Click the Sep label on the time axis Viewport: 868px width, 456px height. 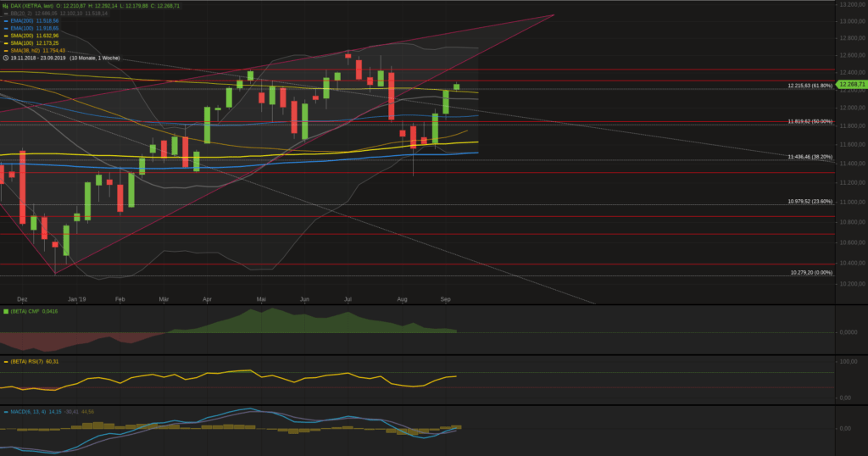(446, 299)
